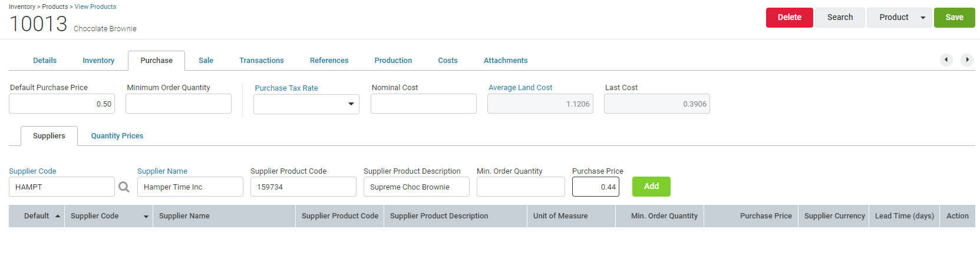Expand the Product button dropdown arrow
The width and height of the screenshot is (980, 262).
point(923,18)
